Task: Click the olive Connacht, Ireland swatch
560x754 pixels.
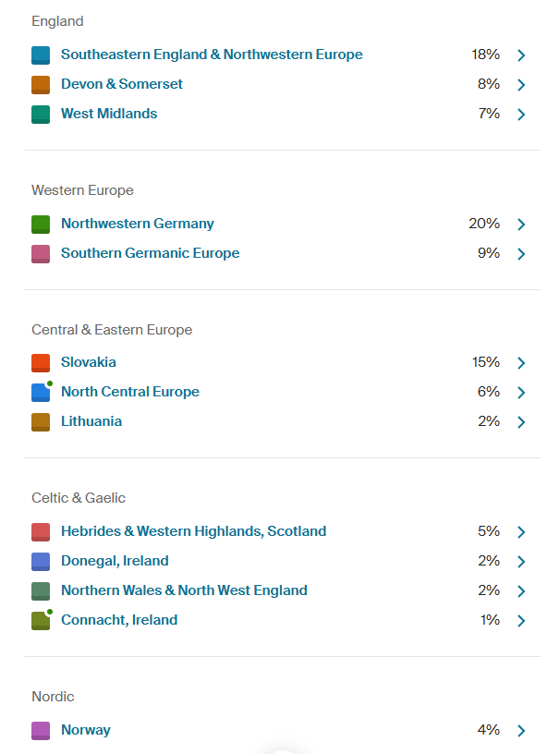Action: coord(41,621)
